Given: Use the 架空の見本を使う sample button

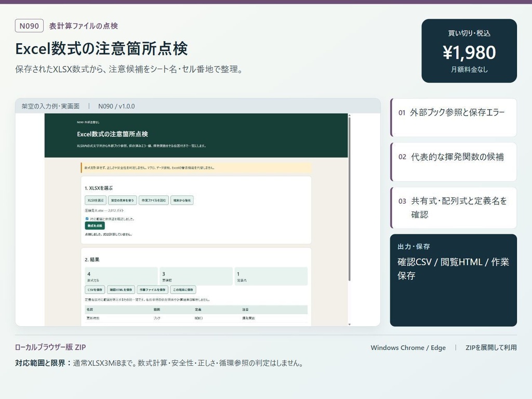Looking at the screenshot, I should [x=123, y=200].
